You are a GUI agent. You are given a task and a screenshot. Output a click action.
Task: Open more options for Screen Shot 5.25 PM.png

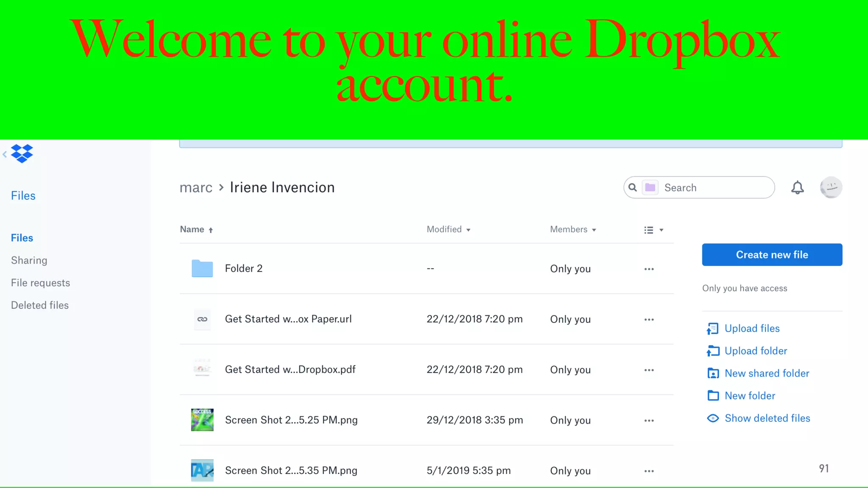tap(649, 421)
